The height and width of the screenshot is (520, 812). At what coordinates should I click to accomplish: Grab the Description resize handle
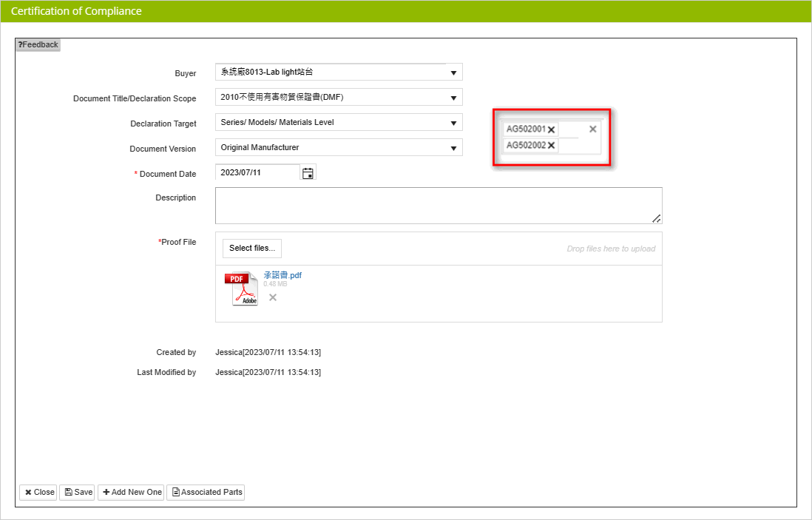656,218
